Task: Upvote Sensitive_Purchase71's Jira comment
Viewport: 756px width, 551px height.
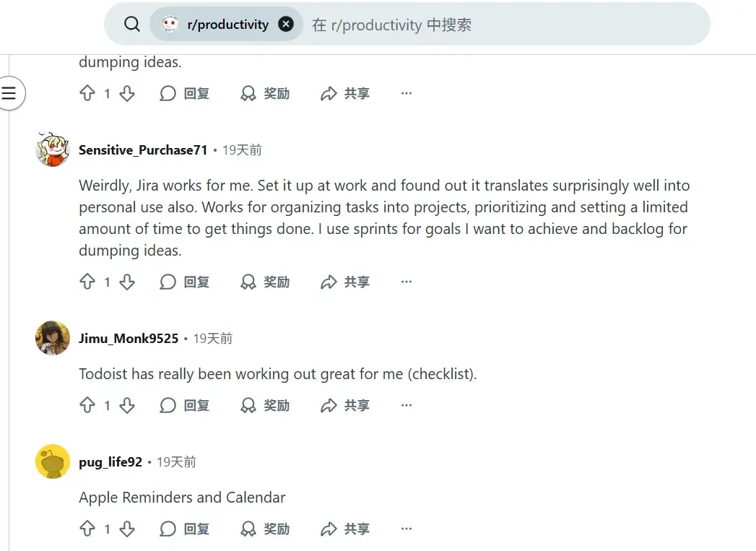Action: (x=87, y=282)
